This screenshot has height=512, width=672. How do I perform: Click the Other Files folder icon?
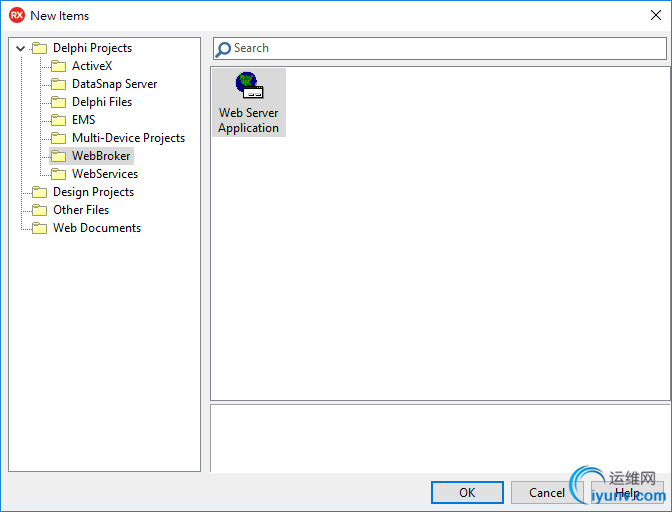coord(39,210)
